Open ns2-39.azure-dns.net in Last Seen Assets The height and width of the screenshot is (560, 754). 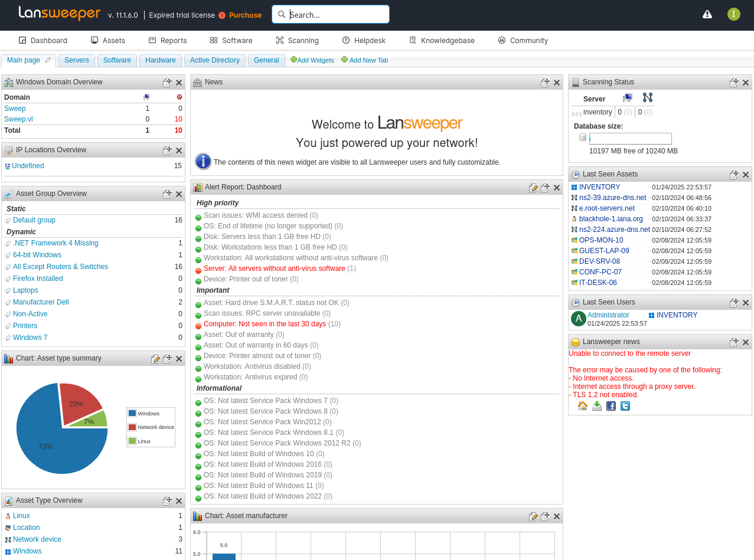tap(612, 198)
